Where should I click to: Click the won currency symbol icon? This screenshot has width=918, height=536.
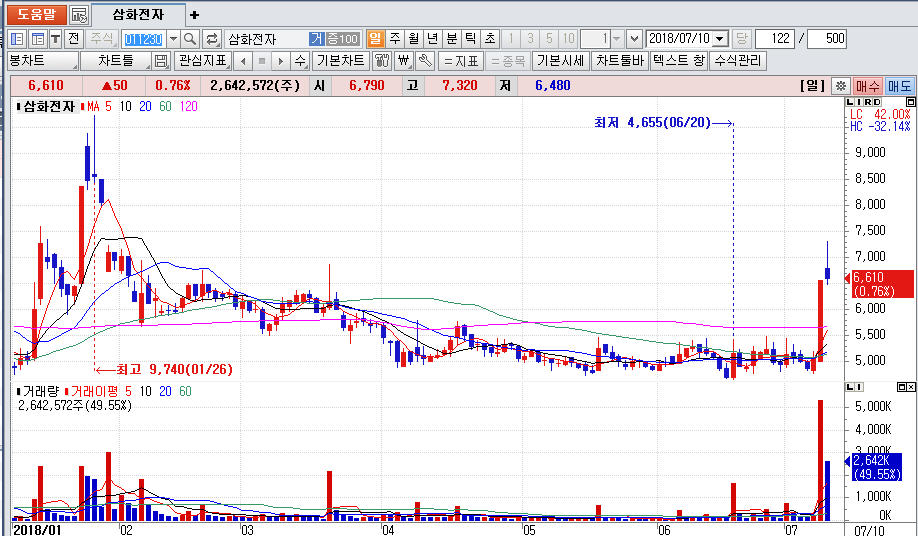(403, 61)
